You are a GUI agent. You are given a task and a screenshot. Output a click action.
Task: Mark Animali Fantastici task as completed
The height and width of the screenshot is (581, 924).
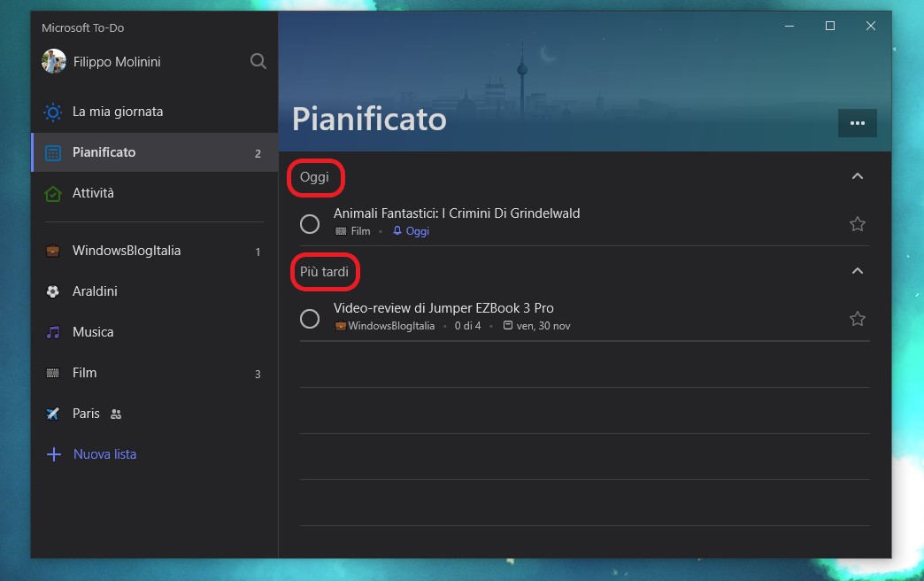pos(310,224)
